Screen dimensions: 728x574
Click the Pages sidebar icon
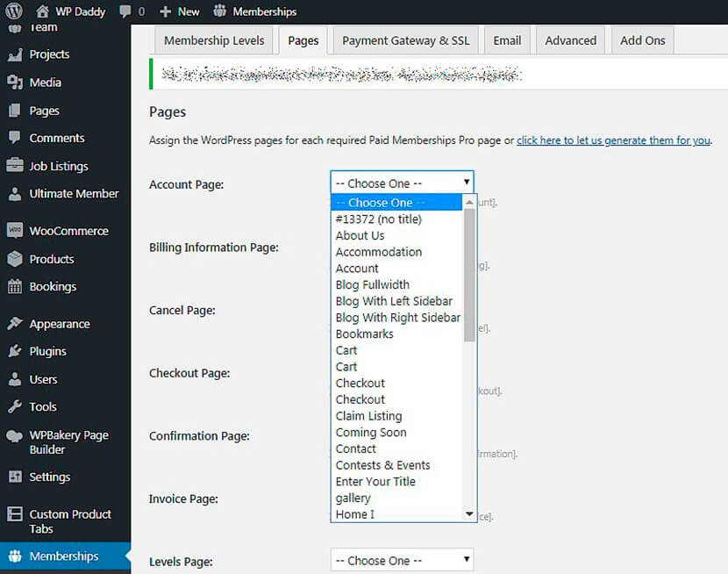(x=15, y=111)
